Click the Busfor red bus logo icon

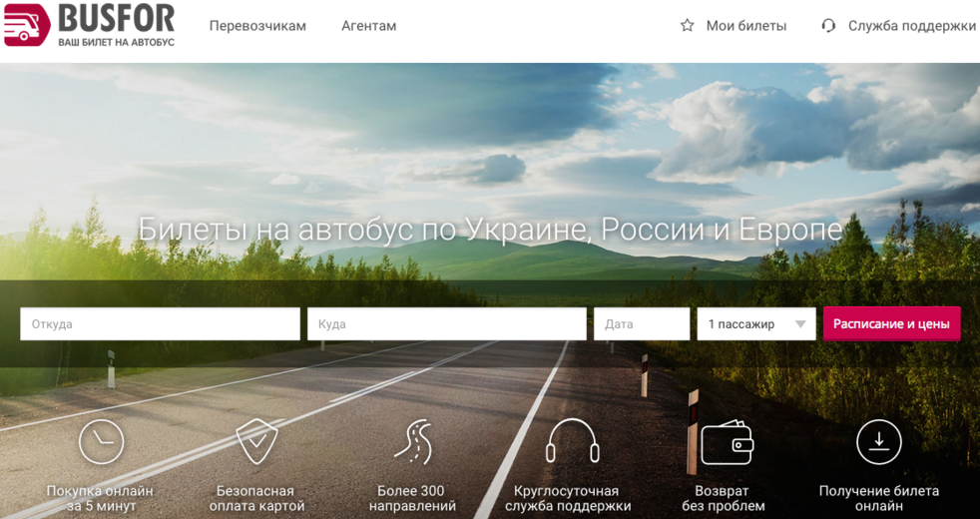coord(27,25)
